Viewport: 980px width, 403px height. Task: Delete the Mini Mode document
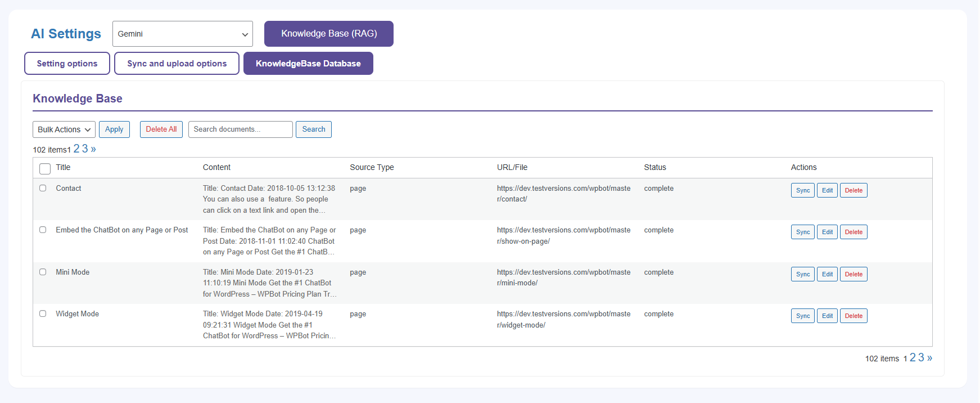pos(853,274)
